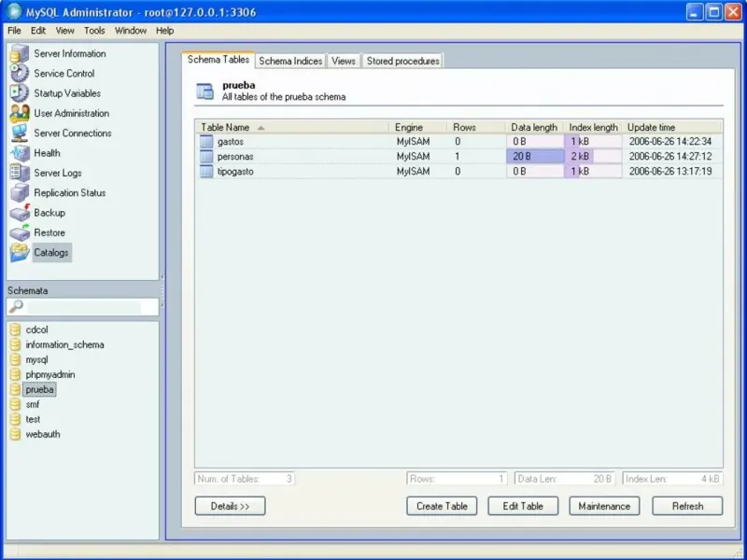The image size is (747, 560).
Task: Sort by the Engine column header
Action: click(417, 127)
